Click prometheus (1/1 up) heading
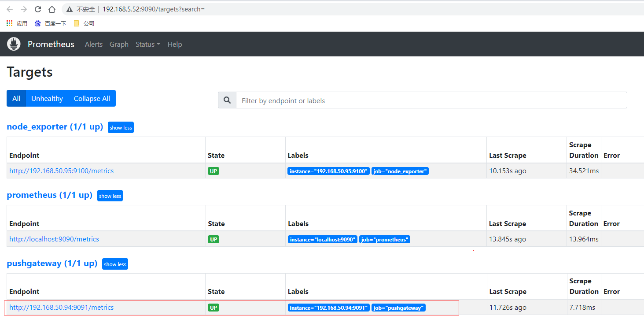Image resolution: width=644 pixels, height=319 pixels. coord(50,195)
